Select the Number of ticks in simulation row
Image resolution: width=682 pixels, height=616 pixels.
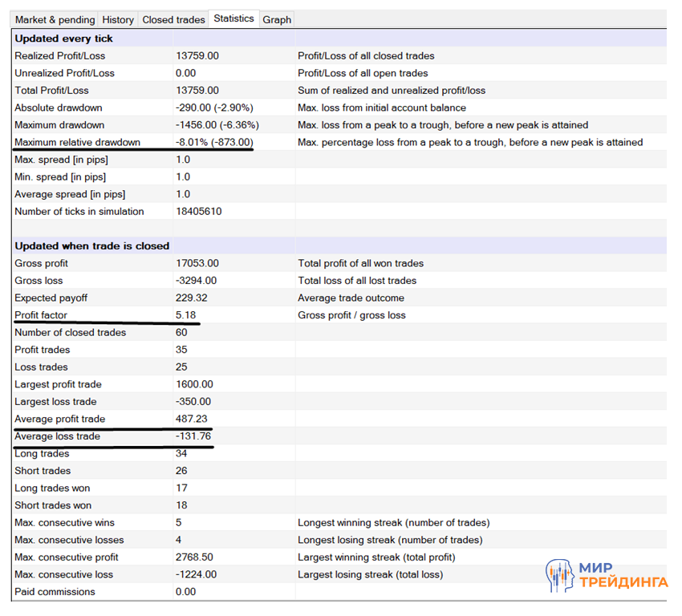(79, 212)
